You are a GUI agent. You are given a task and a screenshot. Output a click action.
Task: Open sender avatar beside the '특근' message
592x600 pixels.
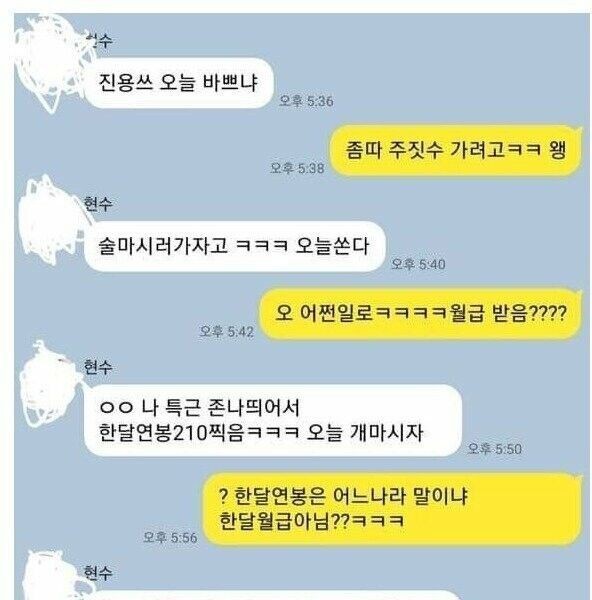click(50, 385)
